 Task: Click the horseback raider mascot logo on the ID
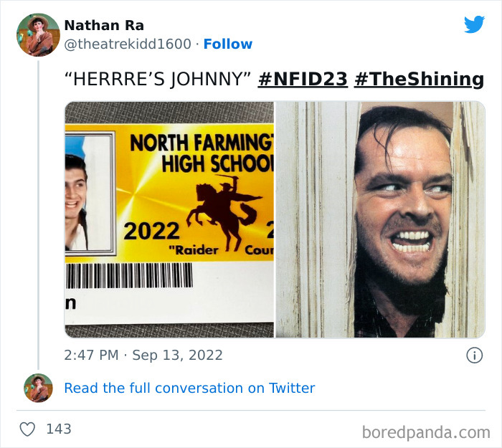click(224, 213)
